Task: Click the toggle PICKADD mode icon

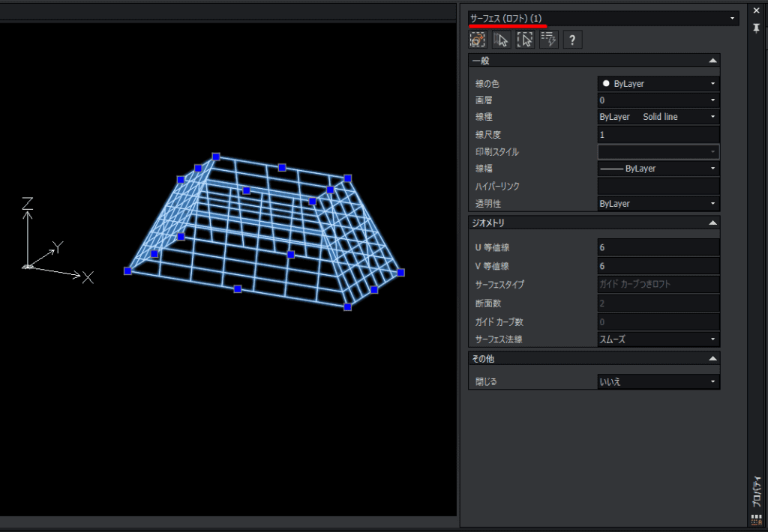Action: click(478, 39)
